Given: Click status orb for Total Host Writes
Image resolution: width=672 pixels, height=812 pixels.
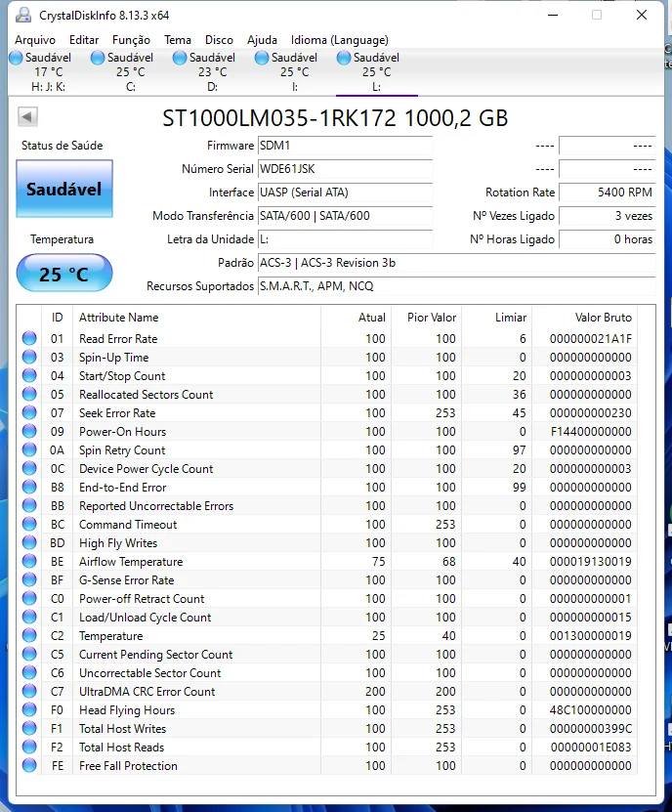Looking at the screenshot, I should 29,728.
